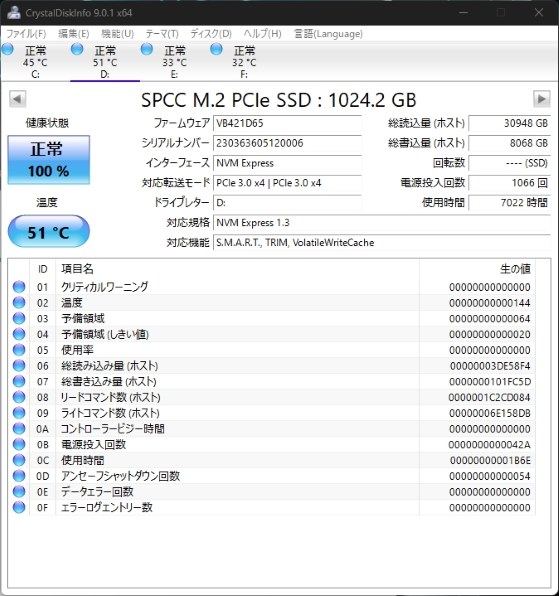Click the 51 °C temperature button
559x596 pixels.
coord(49,232)
